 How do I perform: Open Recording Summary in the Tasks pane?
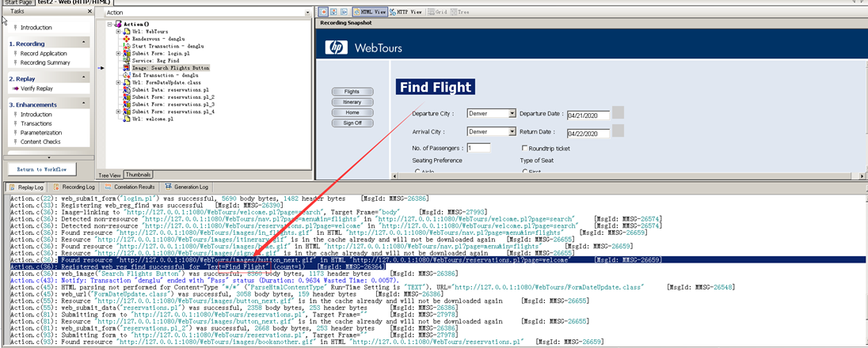point(45,62)
